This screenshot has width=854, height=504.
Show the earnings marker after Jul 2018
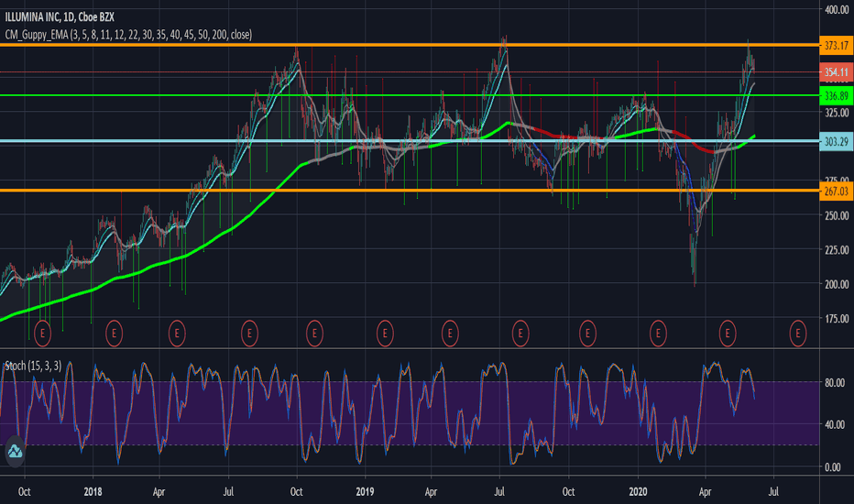point(249,333)
